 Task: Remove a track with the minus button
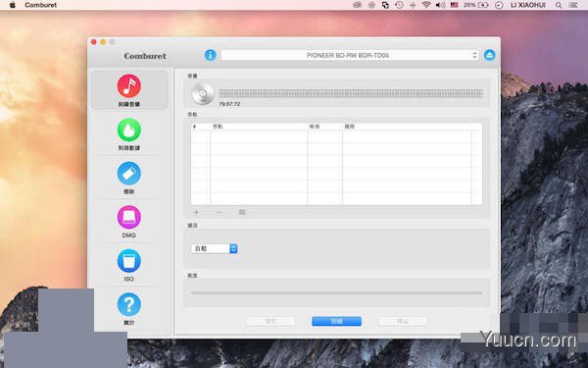(x=220, y=213)
